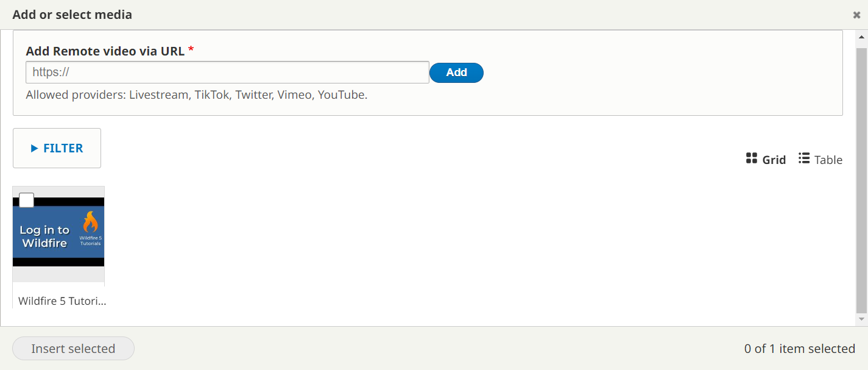Tick the checkbox on the Wildfire video
This screenshot has height=370, width=868.
[x=27, y=200]
